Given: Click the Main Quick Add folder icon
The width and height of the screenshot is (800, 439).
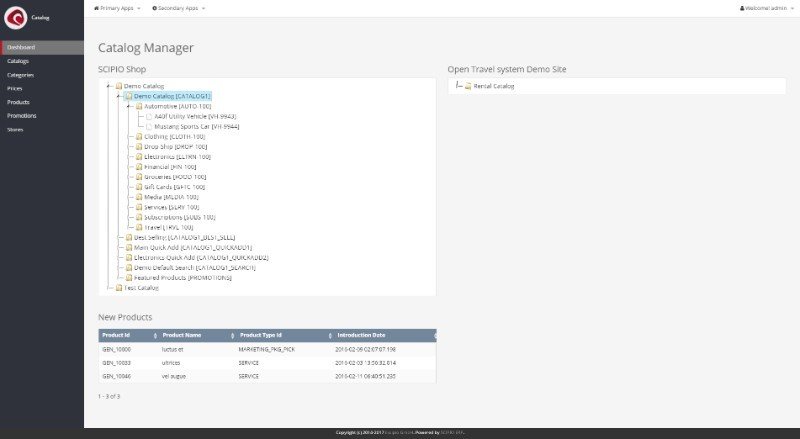Looking at the screenshot, I should (x=129, y=248).
